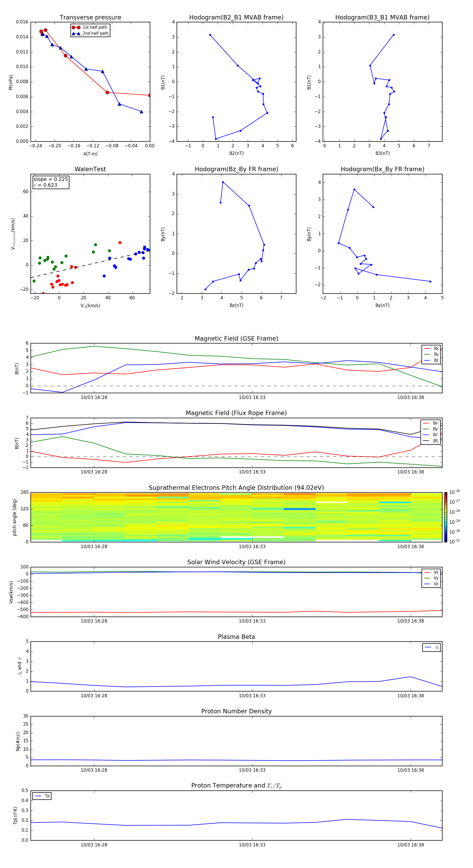Click the 'Hodogram(Bx_By FR frame)' title
Viewport: 473px width, 868px height.
pyautogui.click(x=382, y=169)
